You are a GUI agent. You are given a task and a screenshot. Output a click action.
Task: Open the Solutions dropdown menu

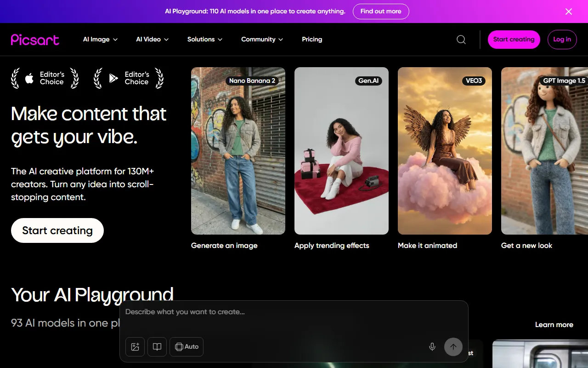[204, 40]
